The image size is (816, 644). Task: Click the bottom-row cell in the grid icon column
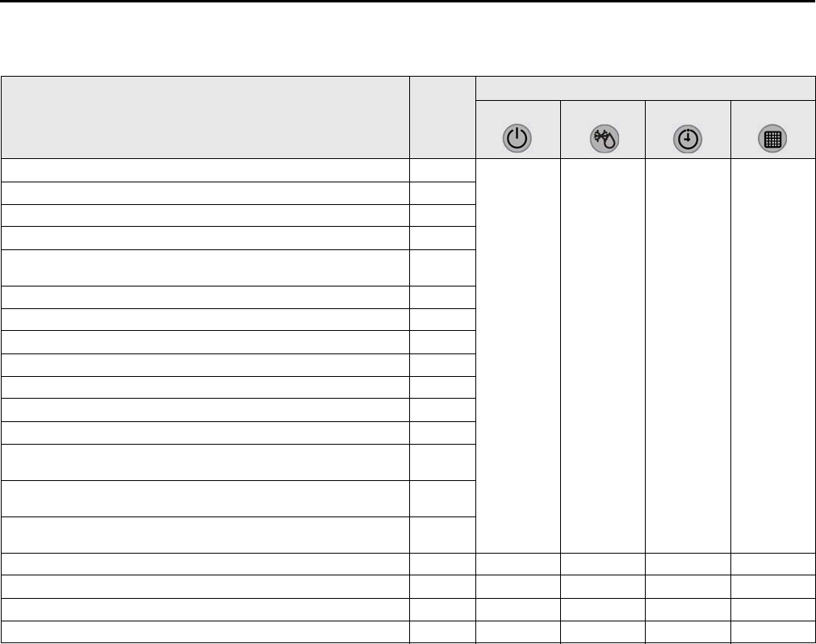point(772,632)
